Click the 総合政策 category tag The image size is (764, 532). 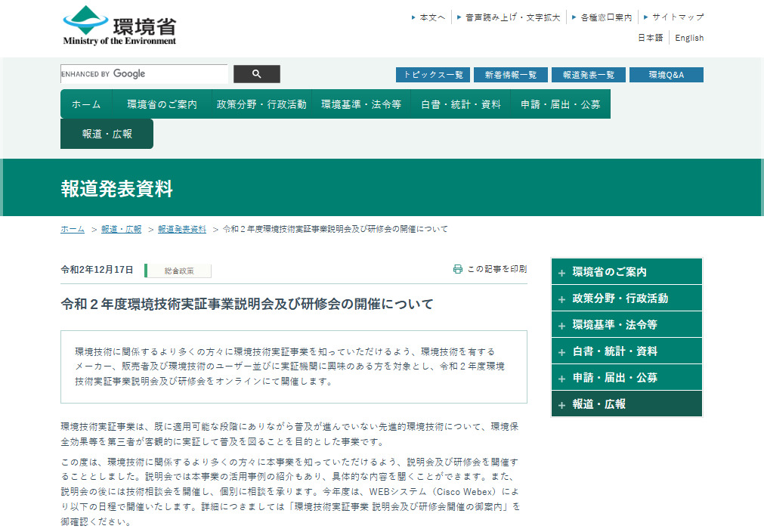(x=179, y=271)
